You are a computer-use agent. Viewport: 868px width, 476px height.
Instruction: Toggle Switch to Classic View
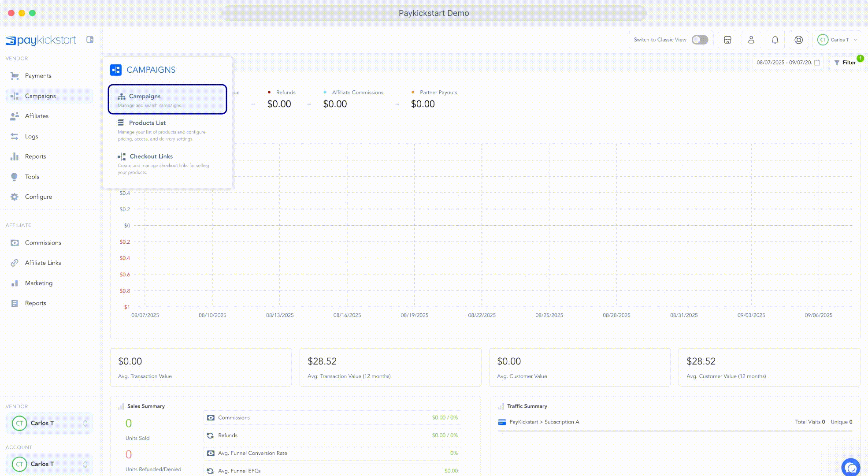tap(700, 40)
